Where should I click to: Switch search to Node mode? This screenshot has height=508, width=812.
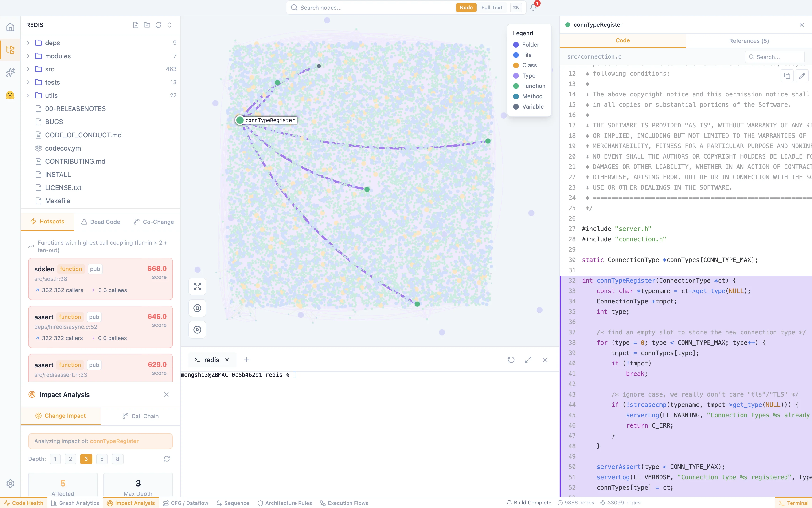tap(466, 7)
